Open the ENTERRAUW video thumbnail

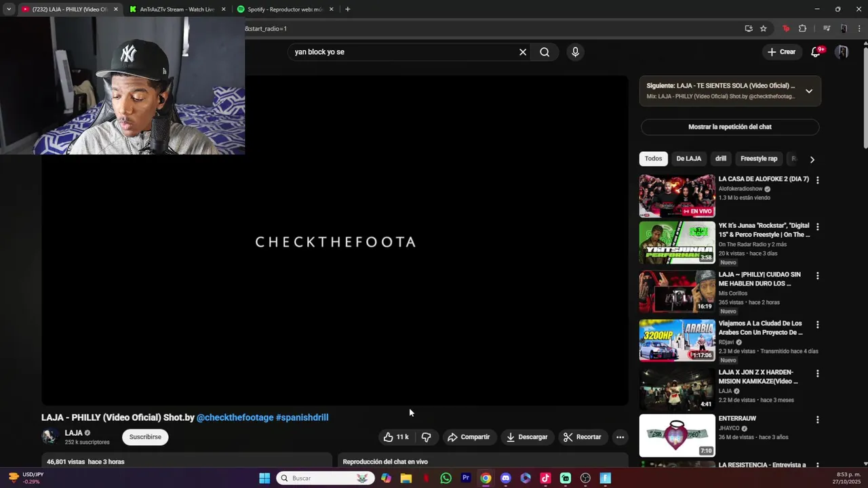point(677,436)
